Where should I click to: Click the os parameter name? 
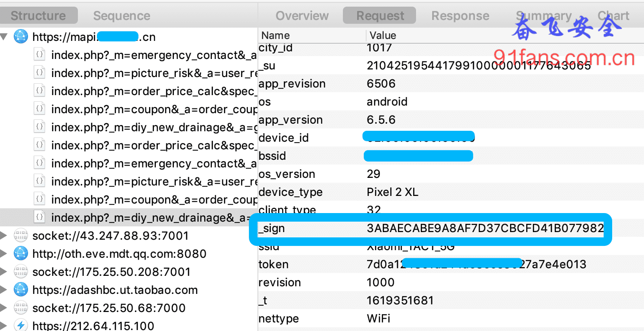pyautogui.click(x=265, y=102)
